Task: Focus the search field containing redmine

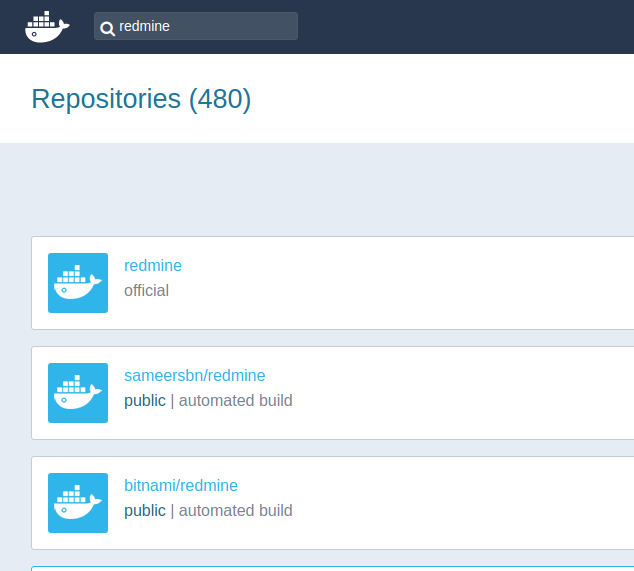Action: click(x=196, y=26)
